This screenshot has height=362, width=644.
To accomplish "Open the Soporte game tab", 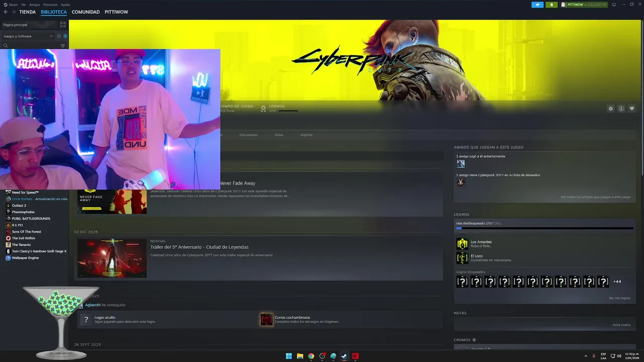I will point(306,135).
